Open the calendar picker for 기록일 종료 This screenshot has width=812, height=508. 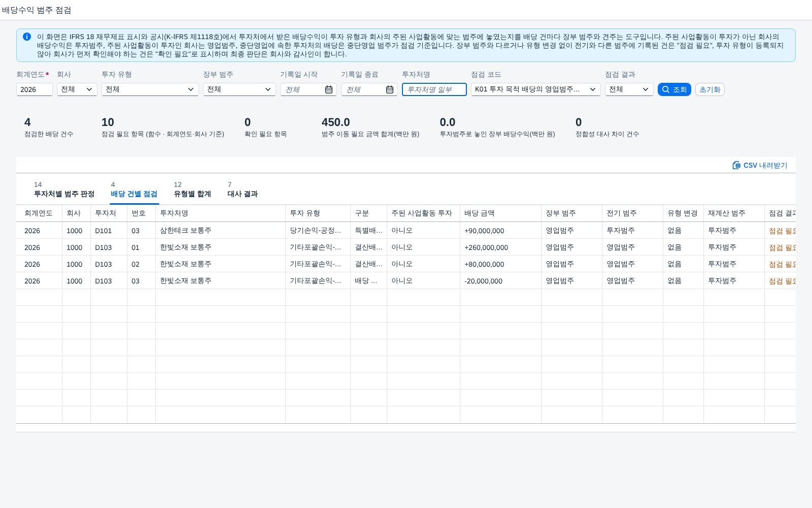[x=390, y=89]
